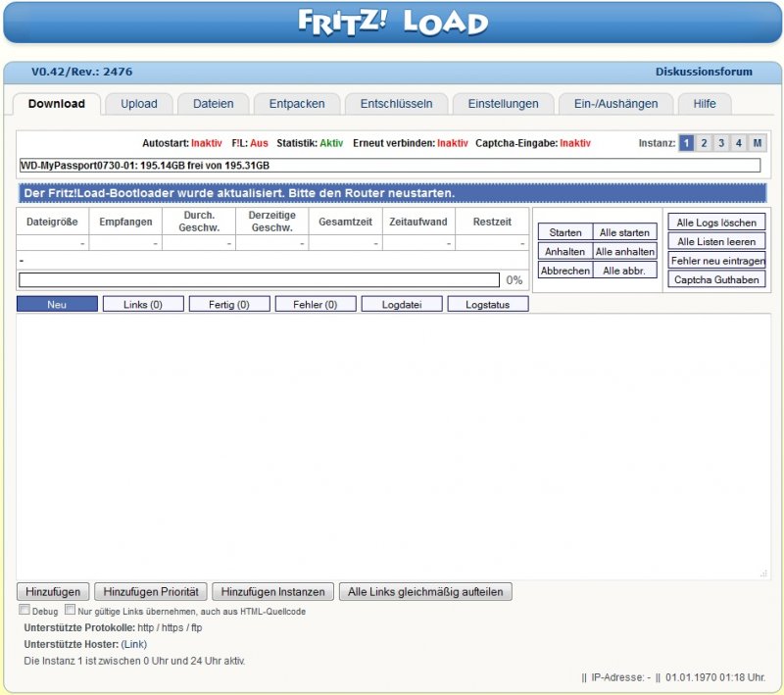784x695 pixels.
Task: Click Alle starten button
Action: pos(624,232)
